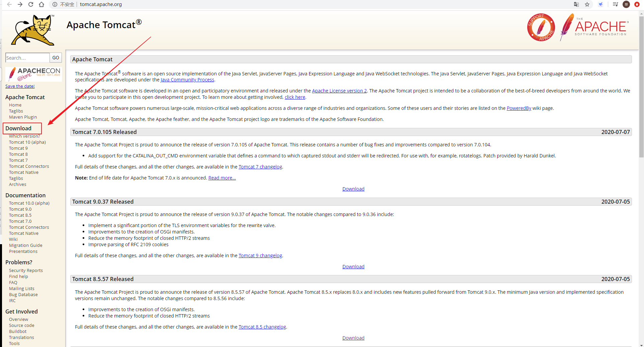The width and height of the screenshot is (644, 347).
Task: Open the Migration Guide link
Action: [x=26, y=245]
